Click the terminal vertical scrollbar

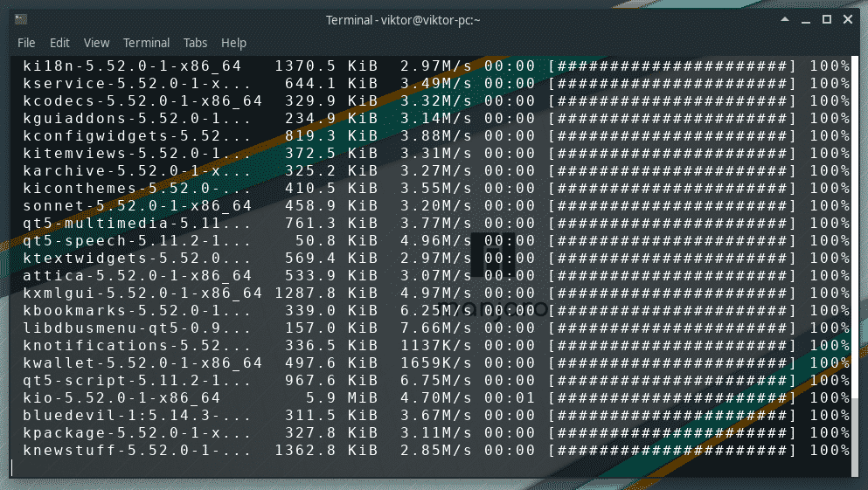[855, 266]
